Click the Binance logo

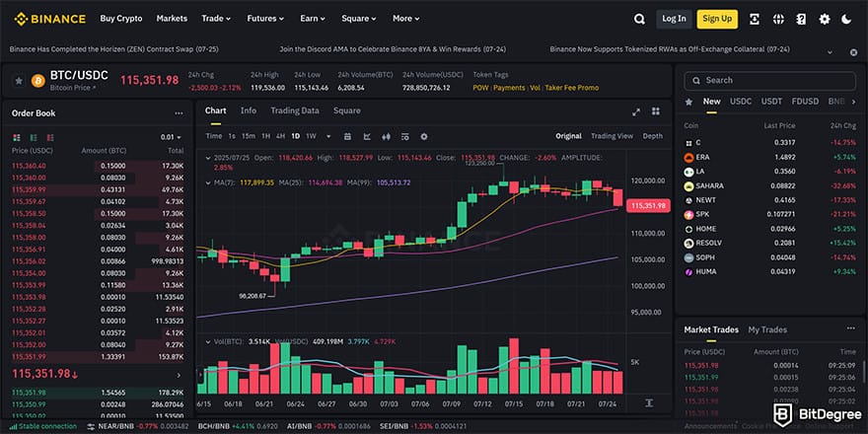(50, 19)
